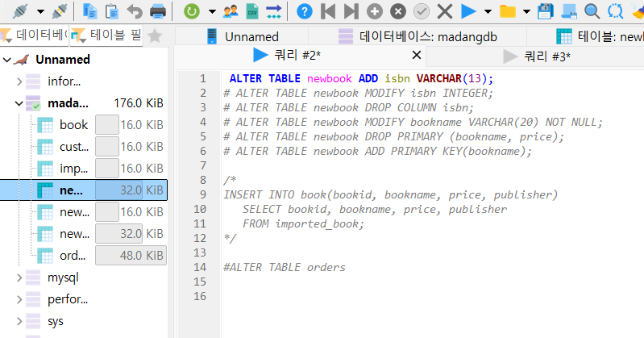Collapse the Unnamed server tree node
Image resolution: width=644 pixels, height=338 pixels.
6,60
